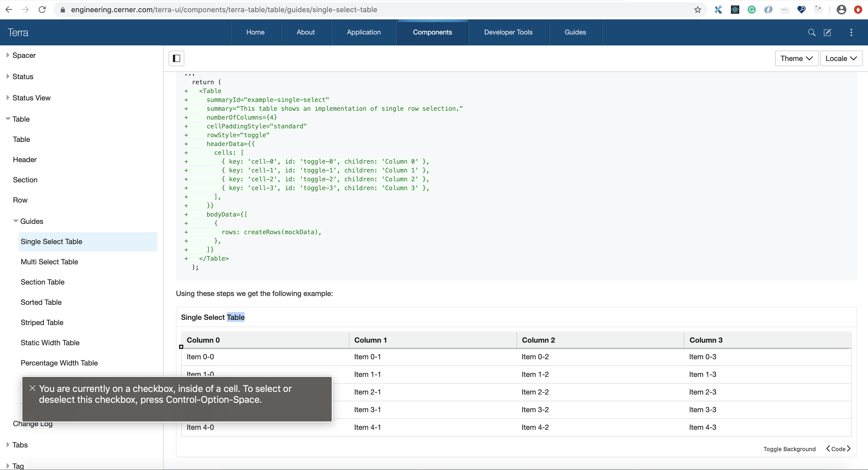
Task: Open the Multi Select Table guide link
Action: tap(49, 262)
